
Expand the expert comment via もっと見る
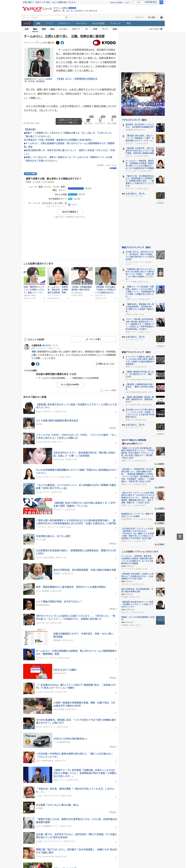tap(50, 358)
